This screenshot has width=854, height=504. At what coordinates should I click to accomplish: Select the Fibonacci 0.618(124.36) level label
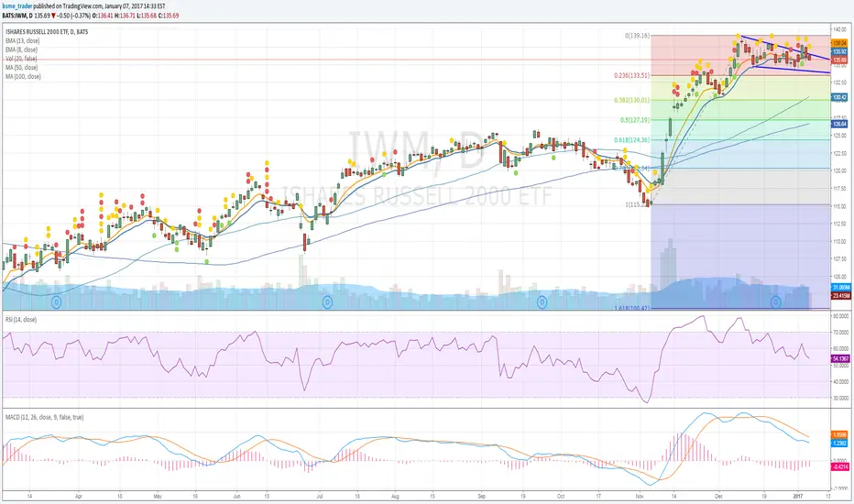(x=631, y=140)
